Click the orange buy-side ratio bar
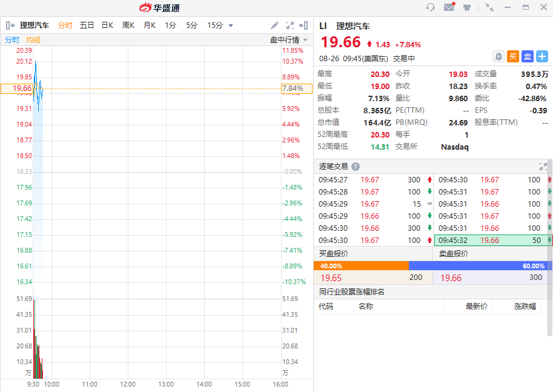 click(361, 265)
